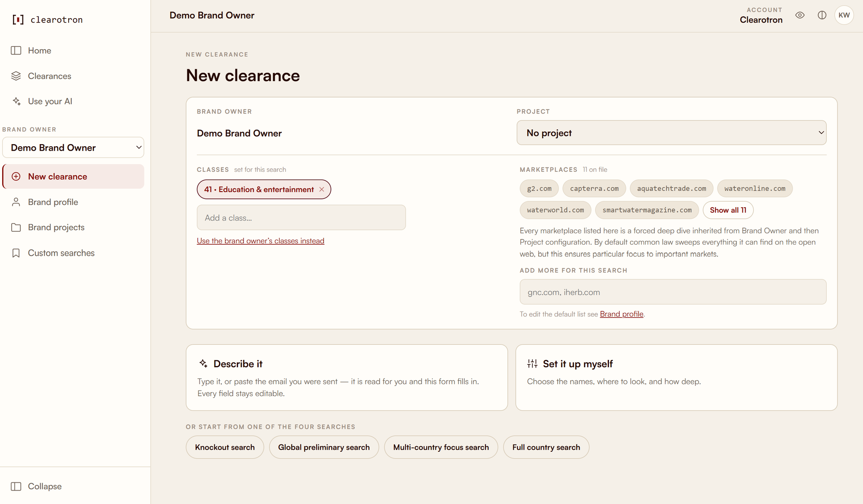Click the smartwatermagazine.com marketplace chip

point(647,210)
